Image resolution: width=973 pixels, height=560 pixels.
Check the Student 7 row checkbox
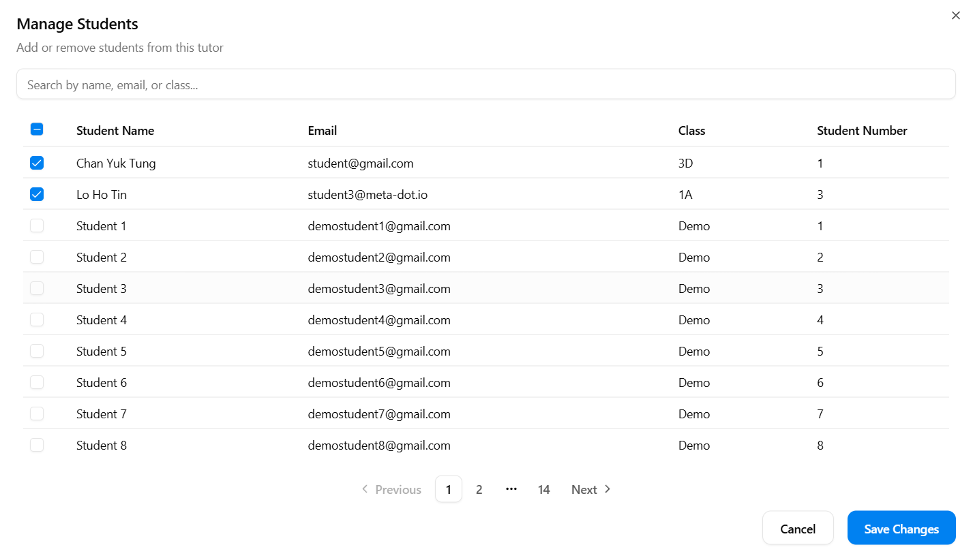click(37, 414)
